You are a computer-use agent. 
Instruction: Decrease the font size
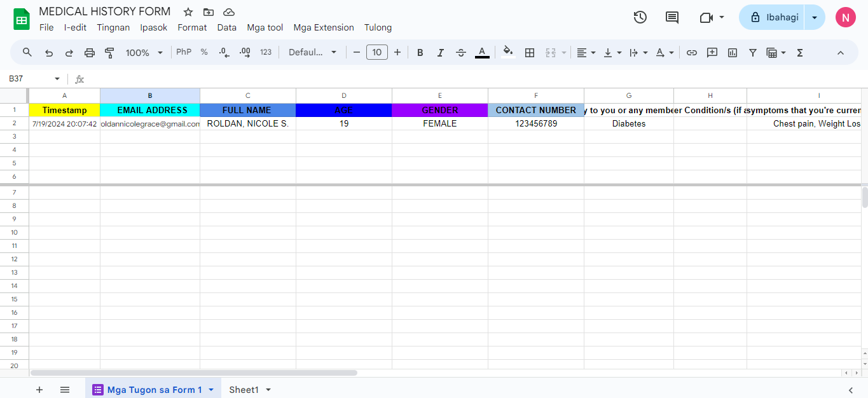[x=357, y=52]
